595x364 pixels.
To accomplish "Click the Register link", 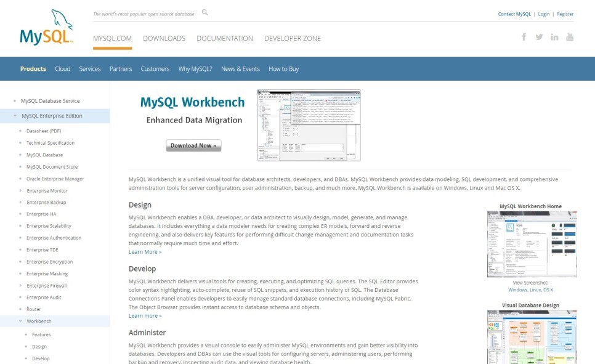I will 565,14.
